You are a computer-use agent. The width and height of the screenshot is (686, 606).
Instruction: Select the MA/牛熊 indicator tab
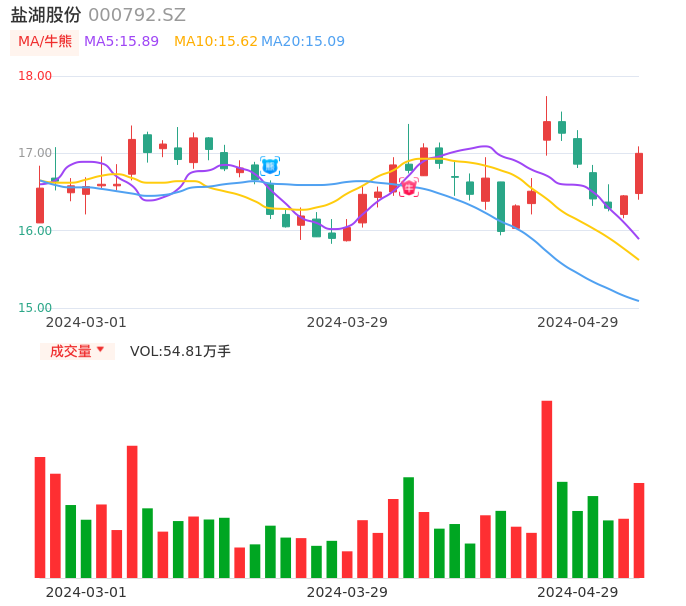pyautogui.click(x=44, y=41)
